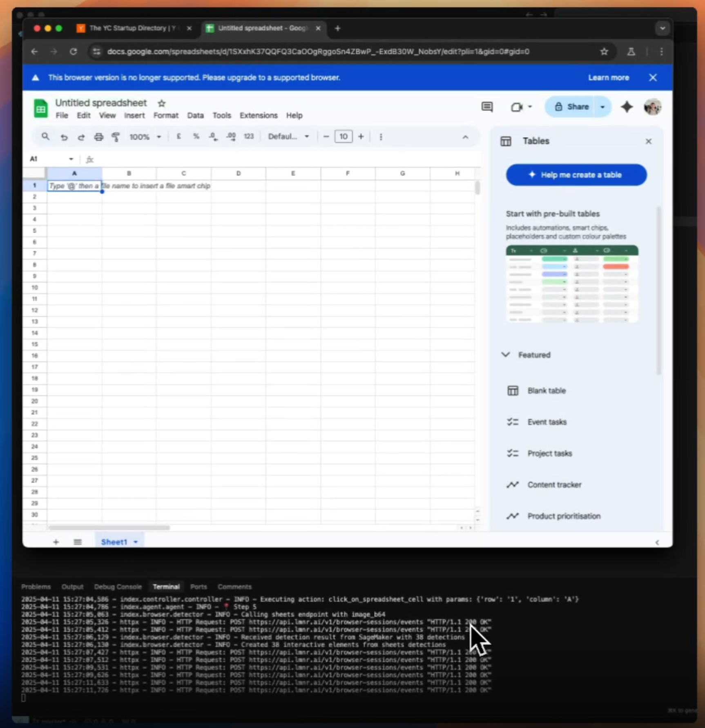The width and height of the screenshot is (705, 728).
Task: Star the Untitled spreadsheet
Action: (162, 103)
